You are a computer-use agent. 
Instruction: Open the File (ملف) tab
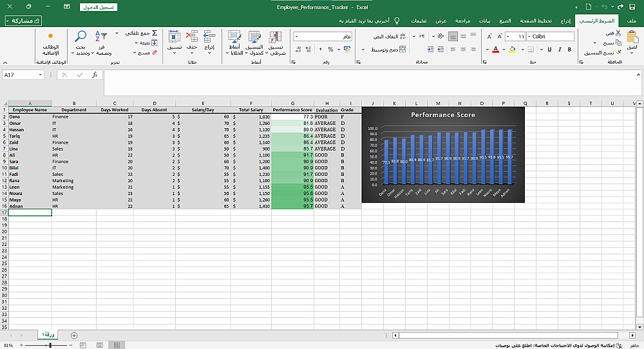(630, 21)
